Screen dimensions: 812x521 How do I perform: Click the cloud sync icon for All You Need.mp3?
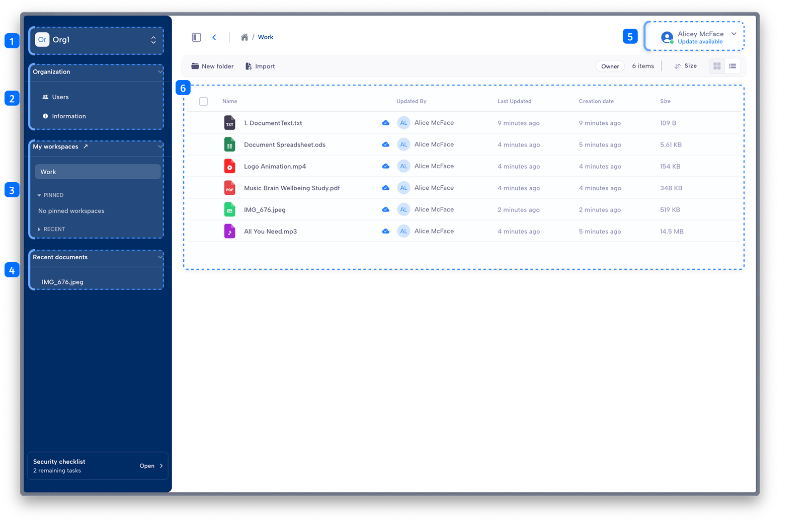tap(385, 231)
